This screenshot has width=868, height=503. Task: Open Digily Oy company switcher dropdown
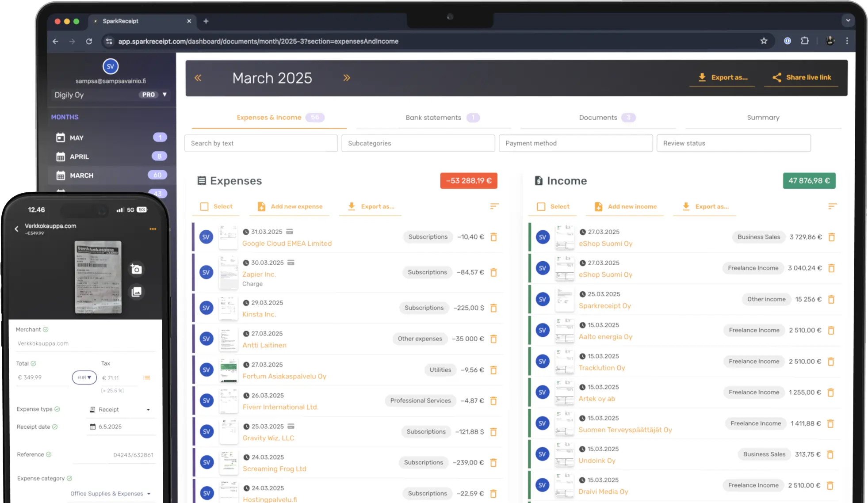point(111,95)
